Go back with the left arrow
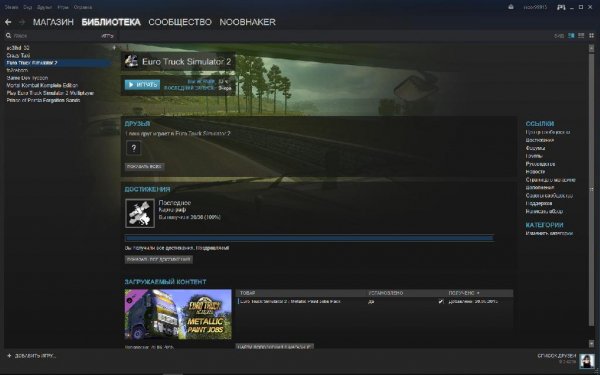Viewport: 600px width, 375px height. (x=8, y=22)
